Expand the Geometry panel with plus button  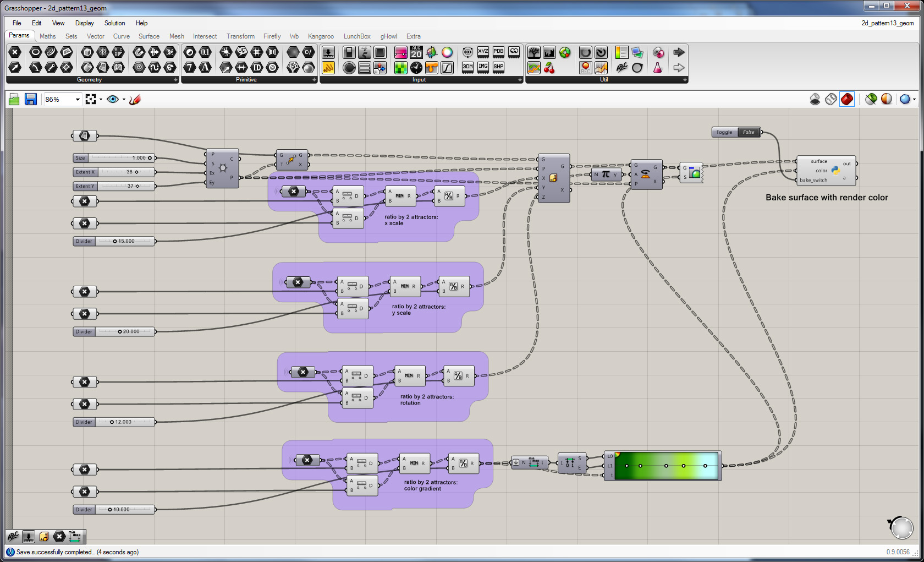pyautogui.click(x=176, y=80)
